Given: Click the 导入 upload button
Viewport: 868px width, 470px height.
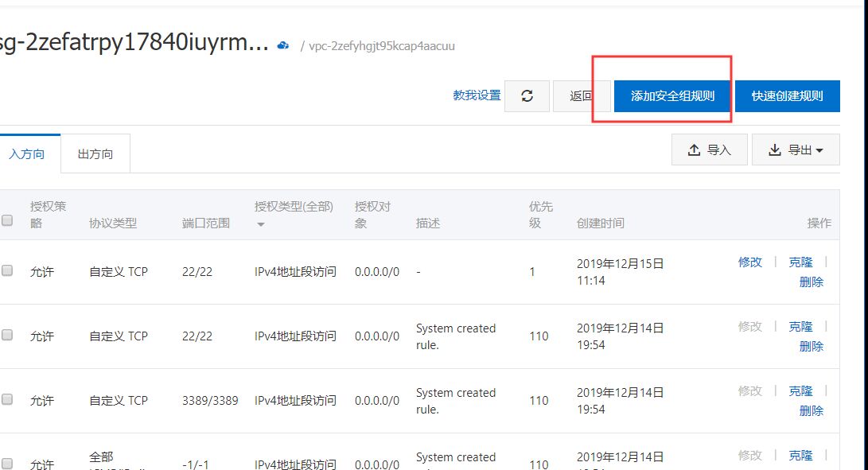Looking at the screenshot, I should tap(709, 150).
